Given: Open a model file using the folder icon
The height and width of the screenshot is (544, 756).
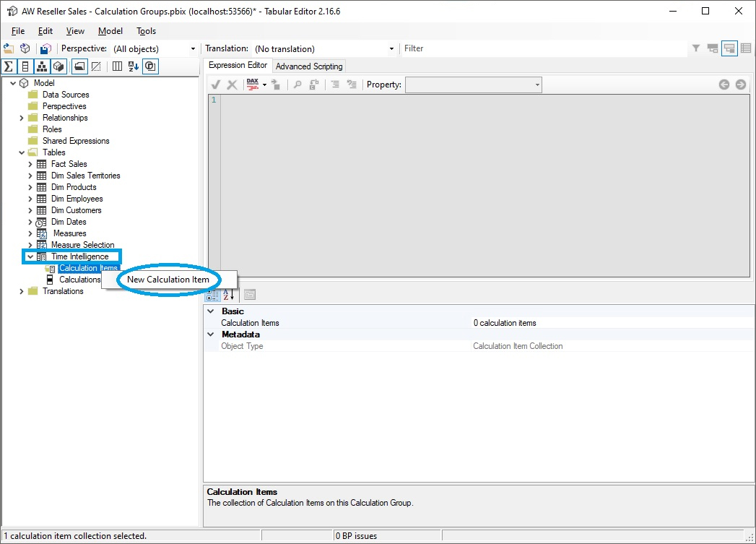Looking at the screenshot, I should click(8, 48).
